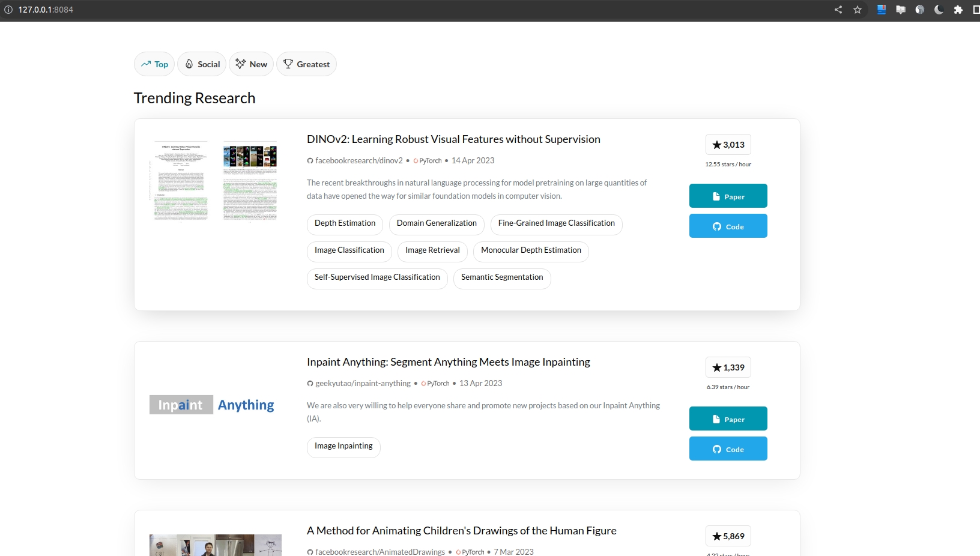Click the folder download extension icon
This screenshot has width=980, height=556.
coord(901,10)
